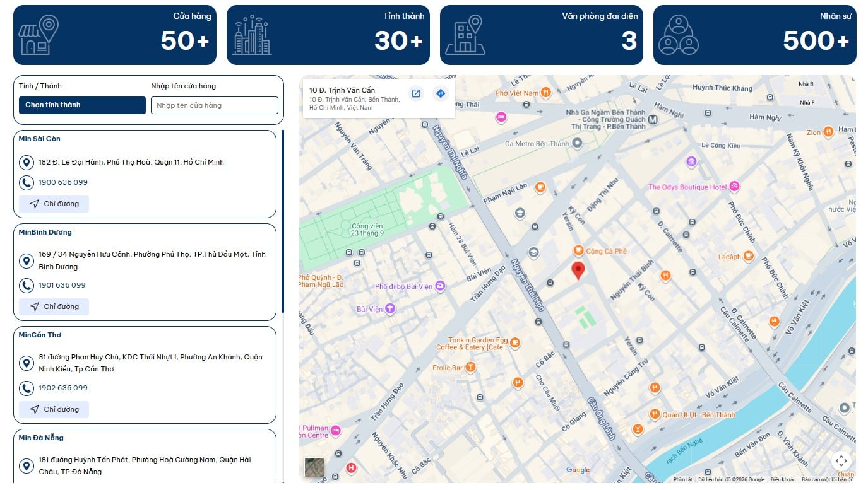
Task: Switch to satellite view via map thumbnail
Action: tap(314, 467)
